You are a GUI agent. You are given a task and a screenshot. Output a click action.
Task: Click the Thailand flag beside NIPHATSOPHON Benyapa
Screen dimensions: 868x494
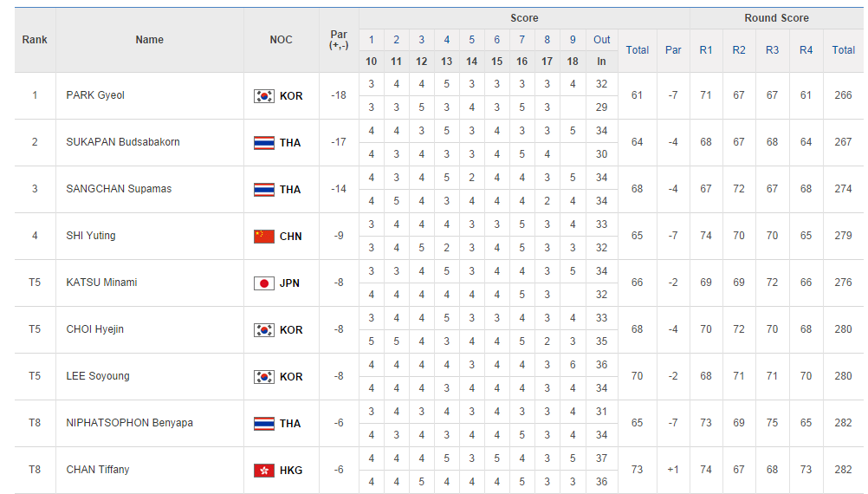click(263, 424)
